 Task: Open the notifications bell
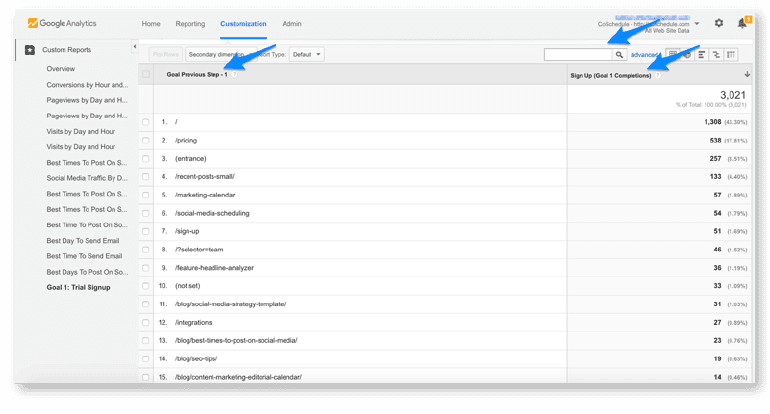[742, 23]
